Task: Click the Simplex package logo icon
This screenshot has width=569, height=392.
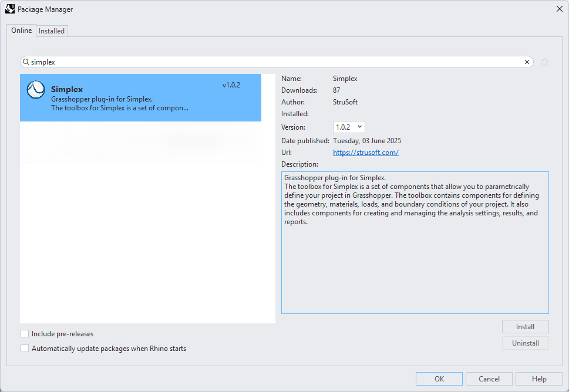Action: pos(36,90)
